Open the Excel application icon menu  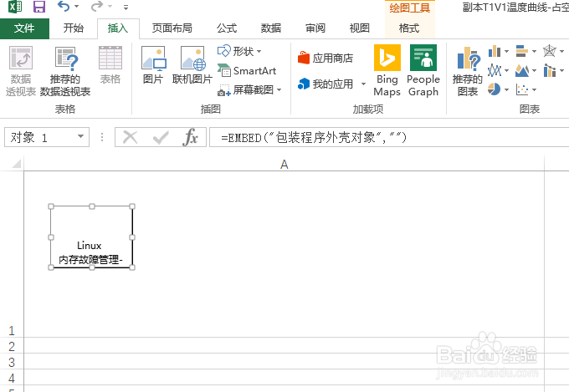click(x=15, y=7)
